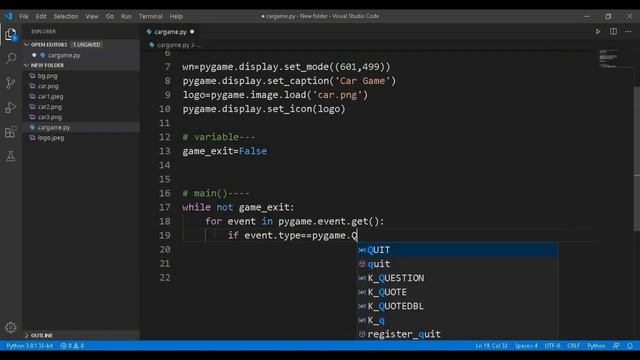Choose lowercase quit suggestion
The width and height of the screenshot is (640, 360).
(x=458, y=264)
